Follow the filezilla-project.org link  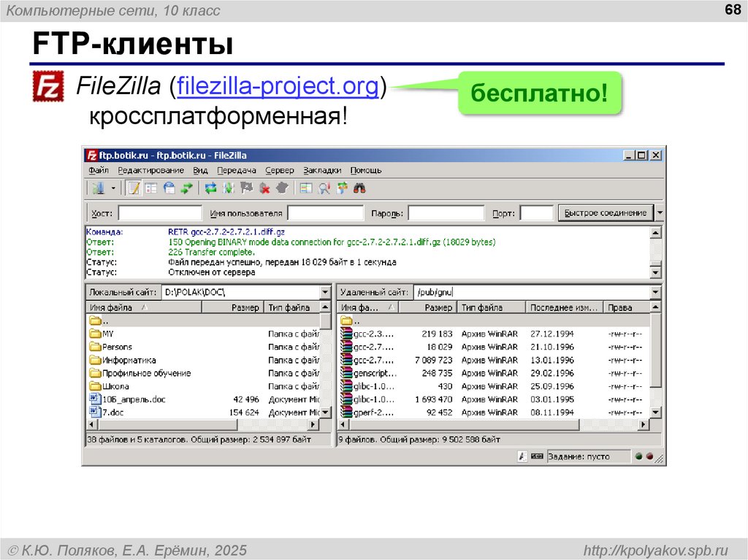(x=278, y=87)
